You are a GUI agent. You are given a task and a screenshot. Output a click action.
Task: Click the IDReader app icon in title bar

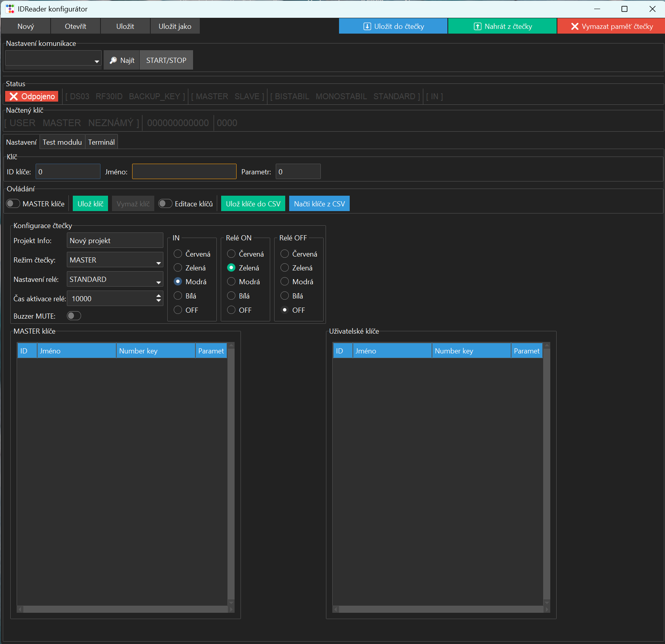pyautogui.click(x=9, y=9)
